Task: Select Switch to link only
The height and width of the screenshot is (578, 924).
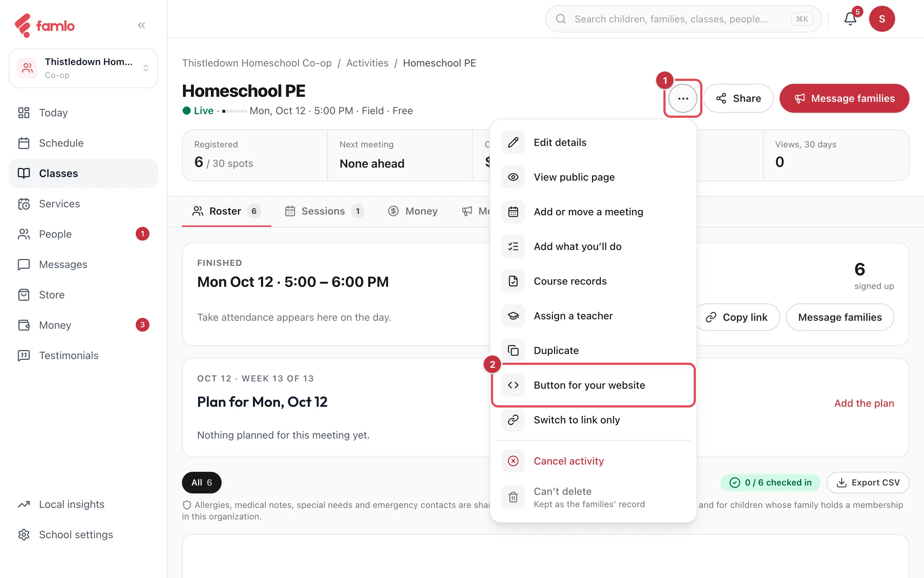Action: coord(593,420)
